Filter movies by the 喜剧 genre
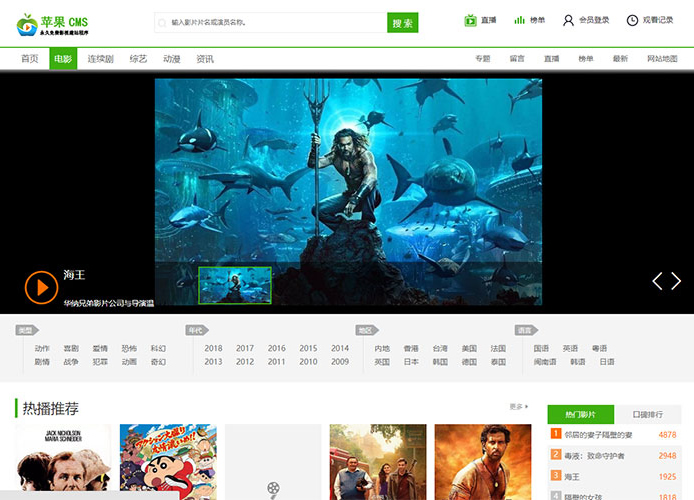This screenshot has width=694, height=500. [x=71, y=349]
